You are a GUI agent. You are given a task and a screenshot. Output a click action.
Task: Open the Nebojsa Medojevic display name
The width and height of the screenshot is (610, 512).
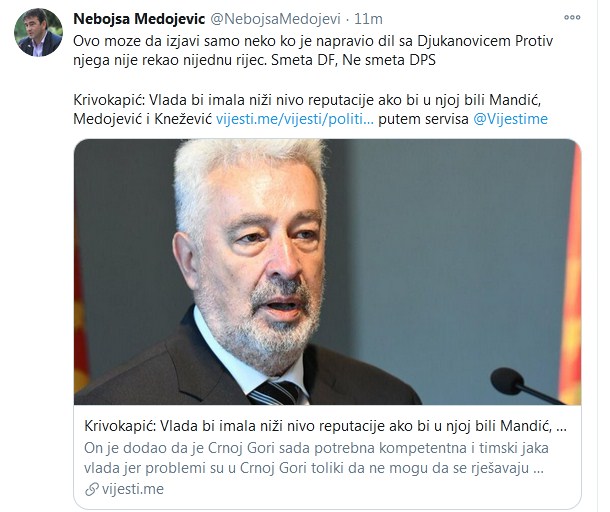(139, 19)
